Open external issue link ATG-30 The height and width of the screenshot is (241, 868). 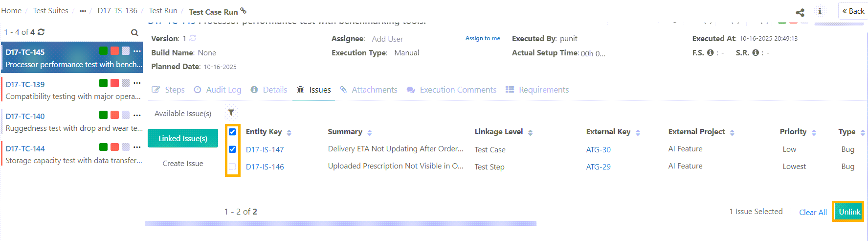598,149
